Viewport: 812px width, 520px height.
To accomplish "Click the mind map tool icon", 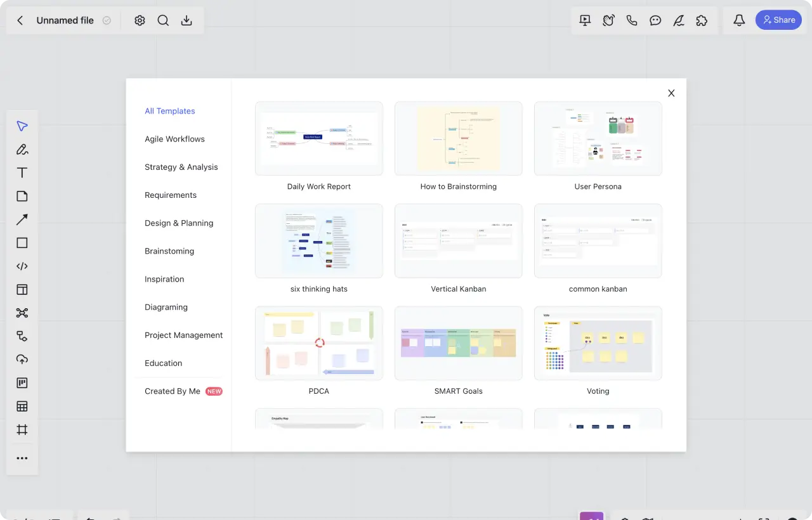I will (x=22, y=313).
